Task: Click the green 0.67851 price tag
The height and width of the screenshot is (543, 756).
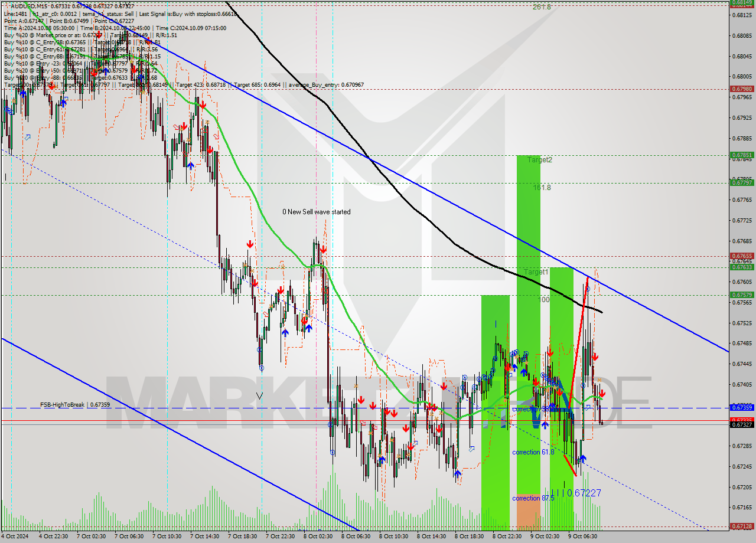Action: (742, 155)
